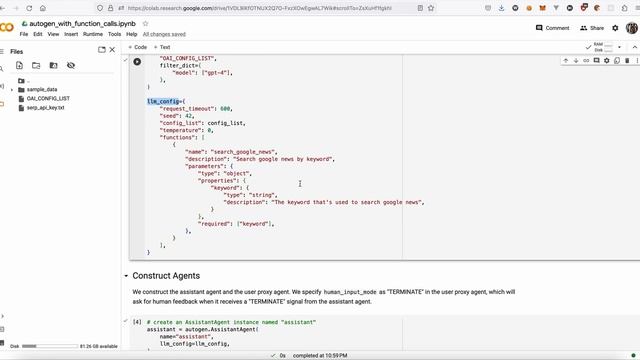This screenshot has width=640, height=360.
Task: Open more cell actions menu
Action: tap(637, 60)
